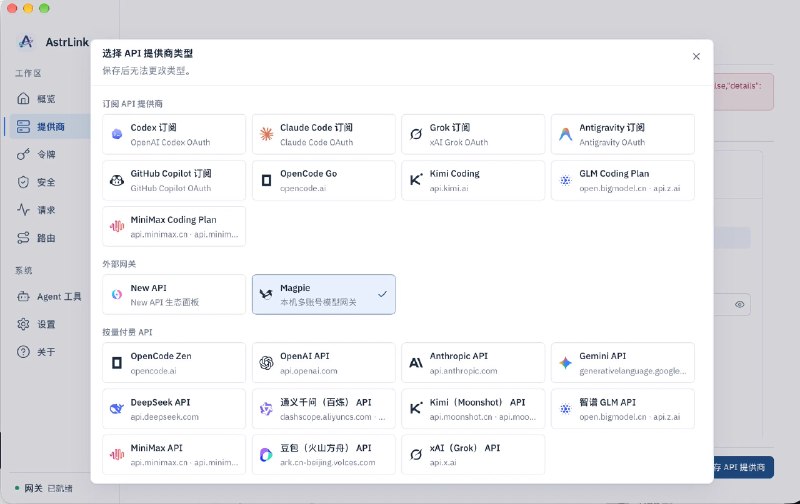Click the 保存 API 提供商 button behind the dialog
Screen dimensions: 800x504
[743, 467]
